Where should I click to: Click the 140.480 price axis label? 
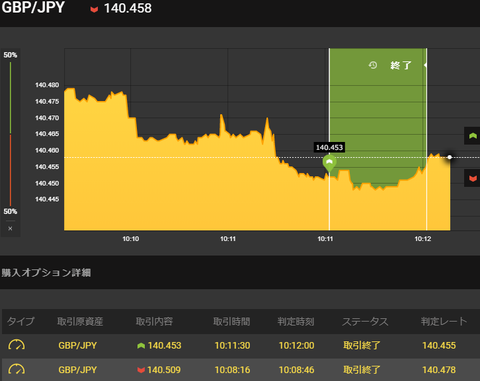pyautogui.click(x=47, y=85)
